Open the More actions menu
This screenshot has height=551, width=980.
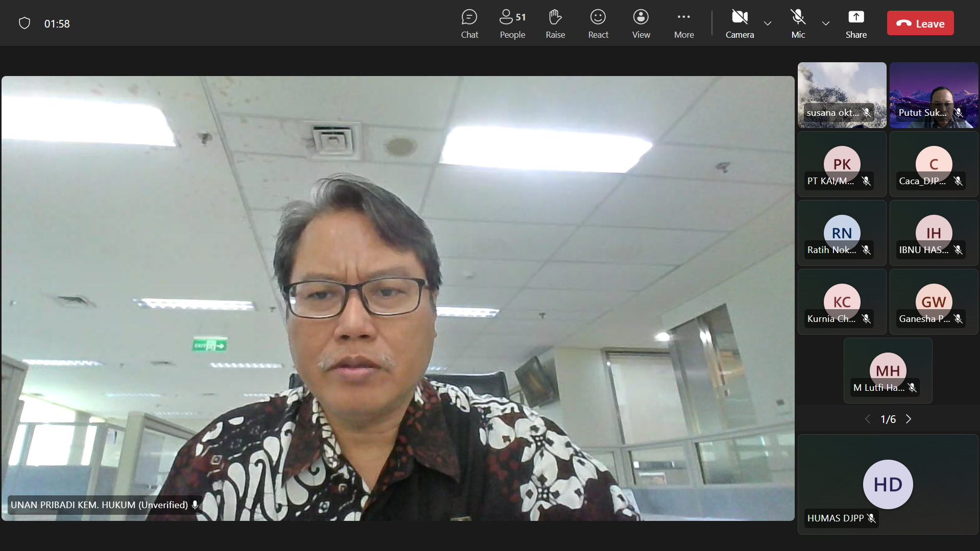click(683, 23)
